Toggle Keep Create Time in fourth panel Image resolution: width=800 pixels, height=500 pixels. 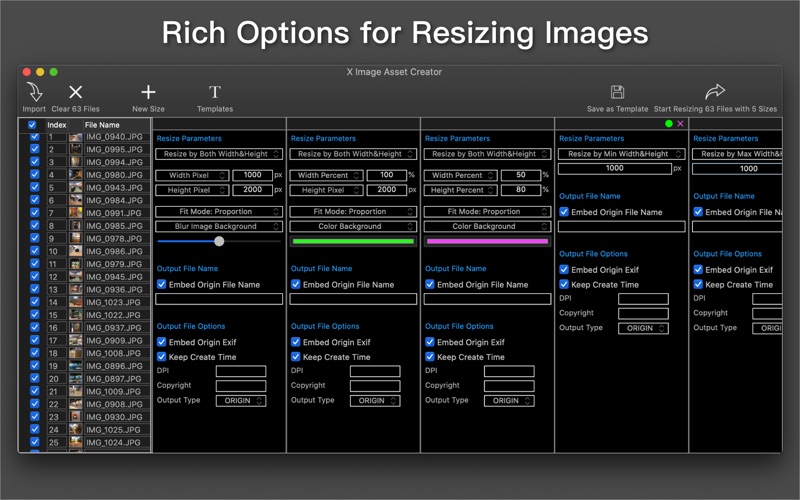[564, 284]
